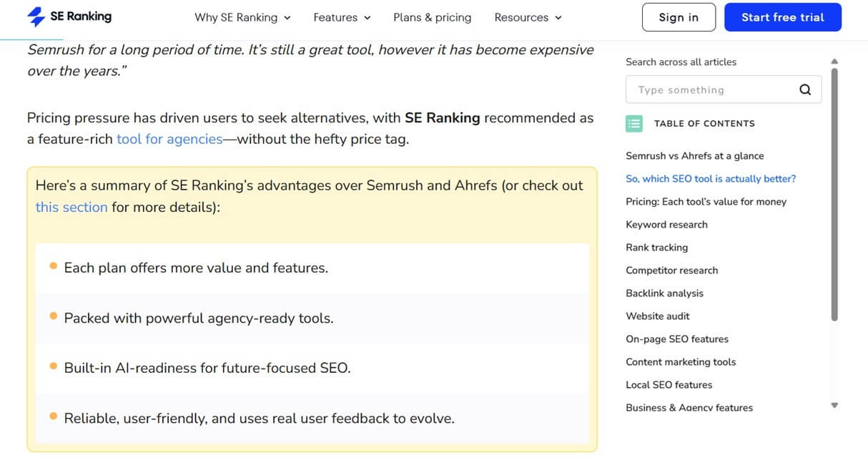Follow the 'tool for agencies' link
This screenshot has width=868, height=458.
tap(169, 139)
